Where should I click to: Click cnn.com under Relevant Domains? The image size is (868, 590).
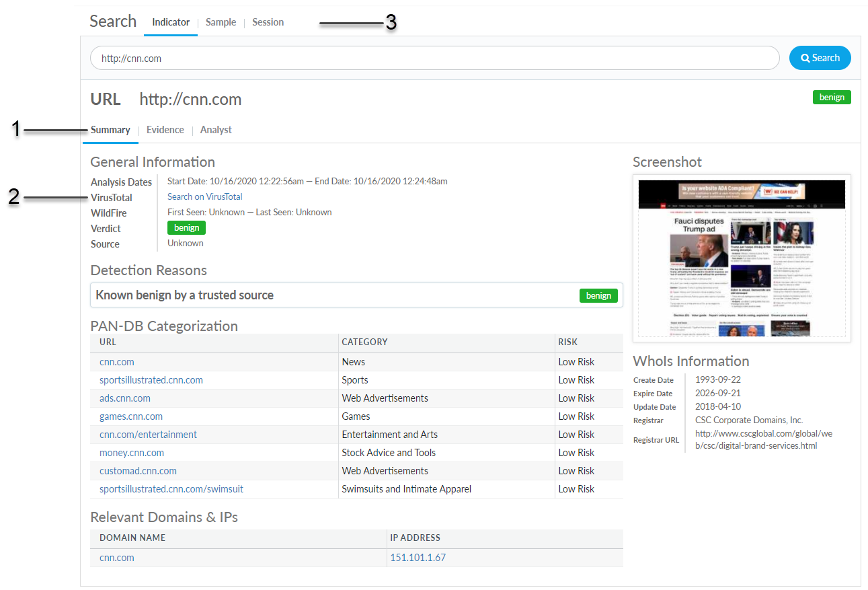tap(117, 558)
